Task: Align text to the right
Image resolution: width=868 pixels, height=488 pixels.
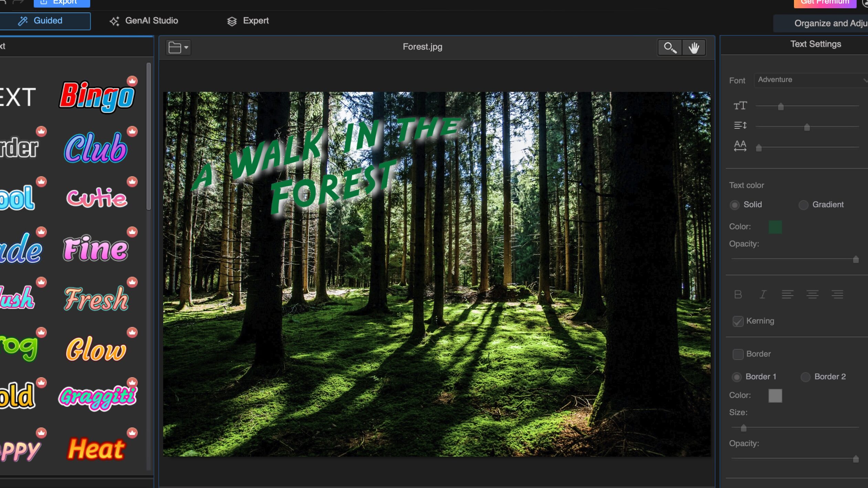Action: click(837, 295)
